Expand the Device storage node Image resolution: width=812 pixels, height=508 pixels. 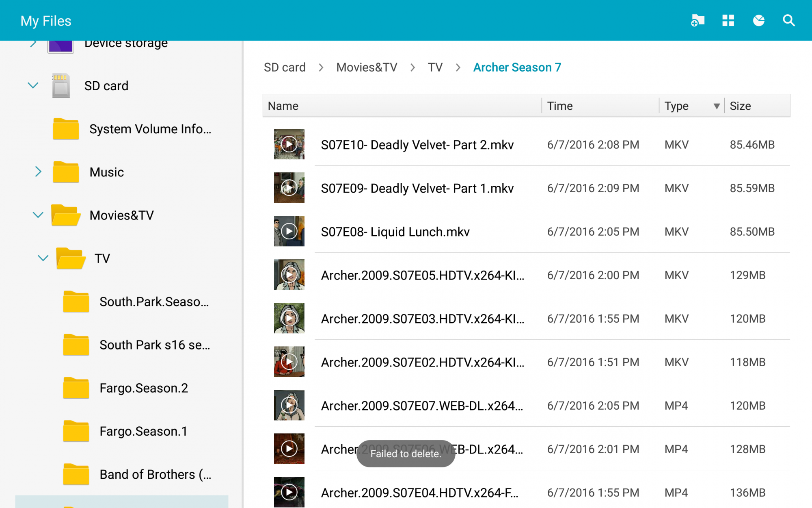33,43
